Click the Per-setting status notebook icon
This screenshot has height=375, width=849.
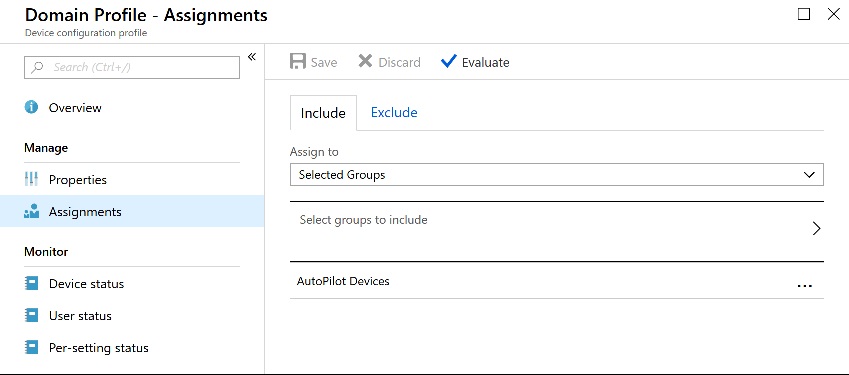pos(32,347)
